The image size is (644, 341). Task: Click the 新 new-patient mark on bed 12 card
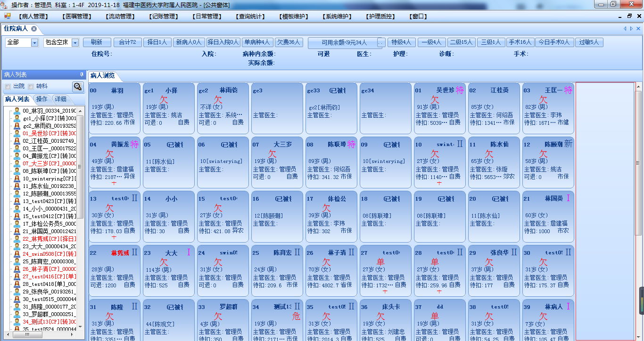(568, 145)
